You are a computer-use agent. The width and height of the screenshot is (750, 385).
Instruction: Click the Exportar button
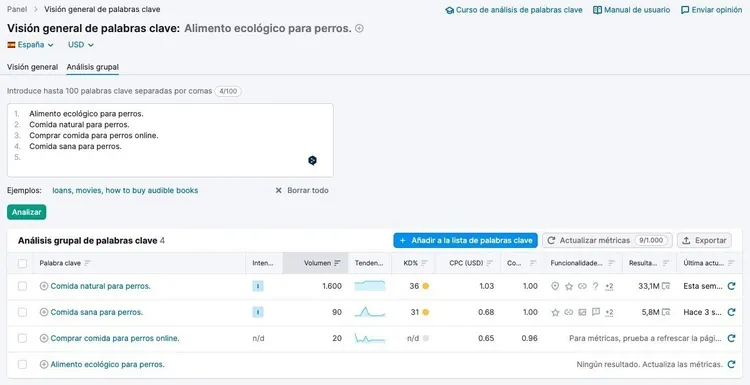(x=704, y=241)
